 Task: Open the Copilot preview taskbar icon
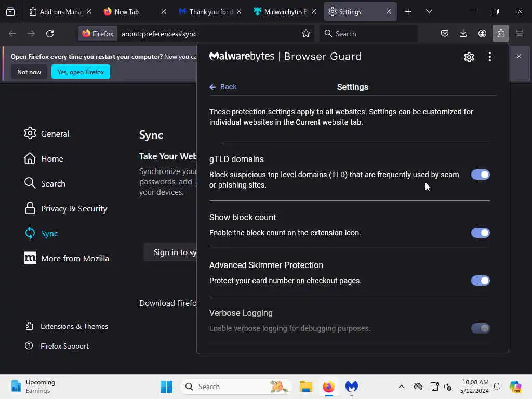(515, 387)
